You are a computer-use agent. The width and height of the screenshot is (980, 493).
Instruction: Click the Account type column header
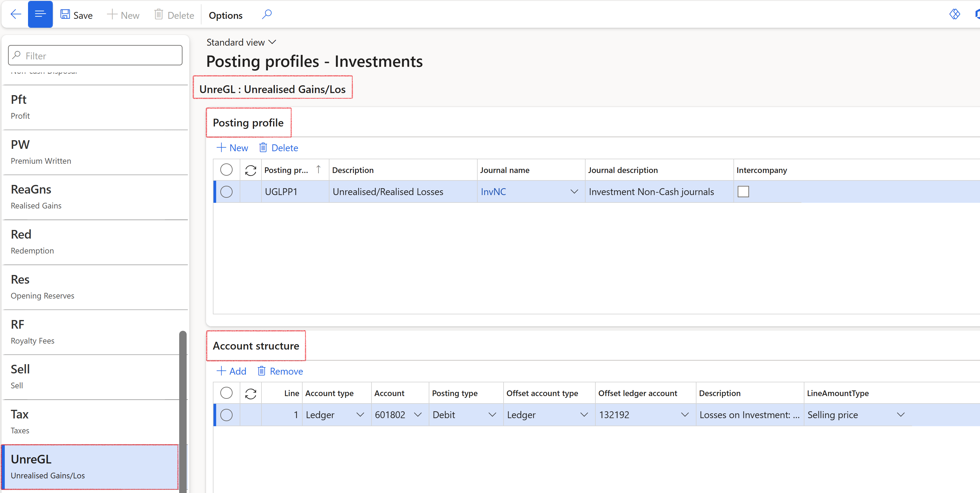coord(337,393)
